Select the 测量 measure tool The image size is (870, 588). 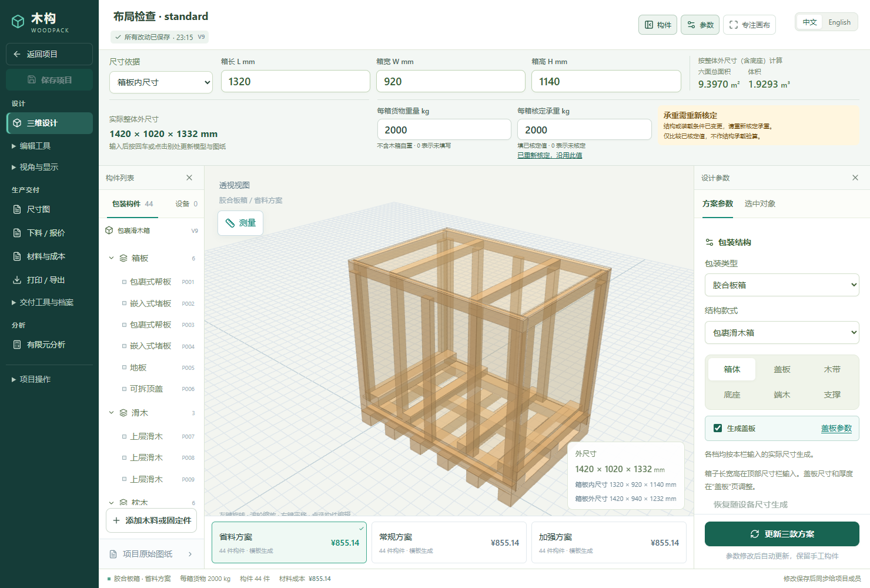click(240, 223)
